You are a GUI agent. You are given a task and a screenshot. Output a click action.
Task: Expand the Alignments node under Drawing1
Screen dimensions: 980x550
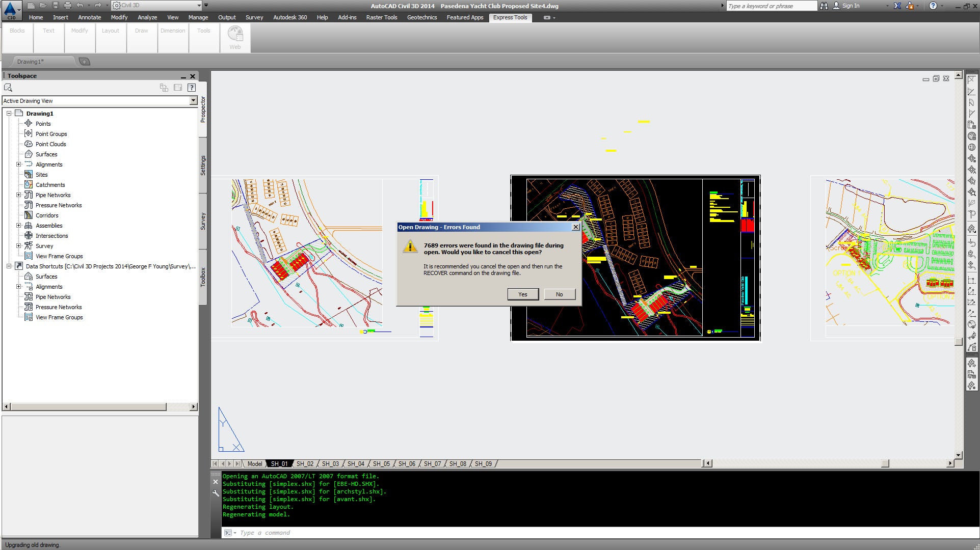coord(18,164)
